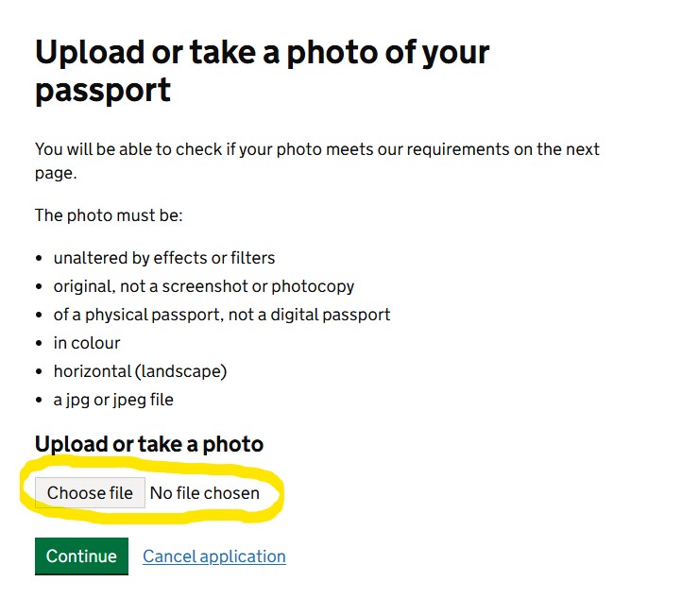Select 'unaltered by effects or filters' list item
The width and height of the screenshot is (682, 616).
click(163, 258)
